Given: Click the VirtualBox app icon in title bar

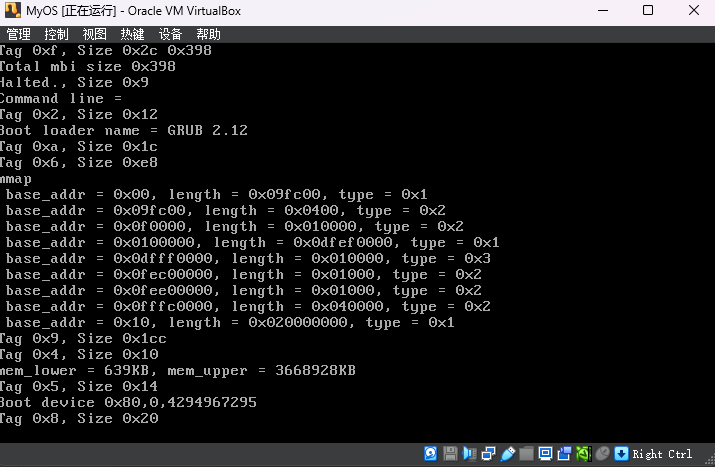Looking at the screenshot, I should [x=13, y=10].
